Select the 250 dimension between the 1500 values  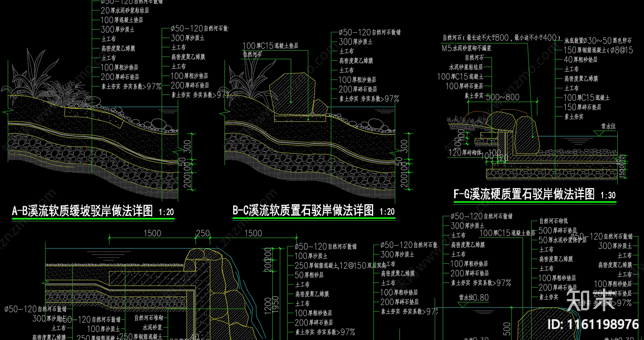(203, 233)
